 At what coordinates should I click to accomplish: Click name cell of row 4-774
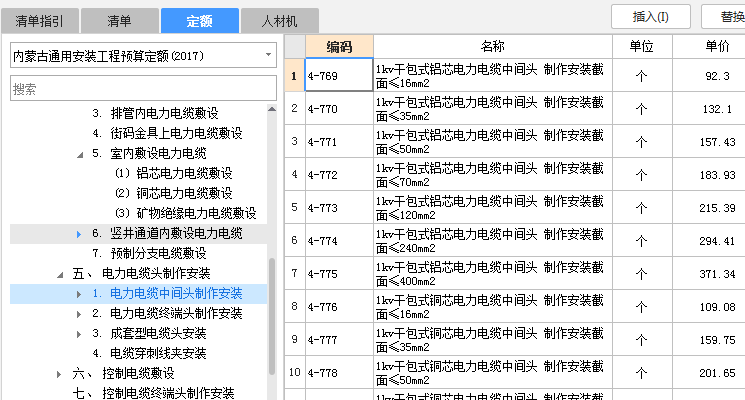pos(493,240)
